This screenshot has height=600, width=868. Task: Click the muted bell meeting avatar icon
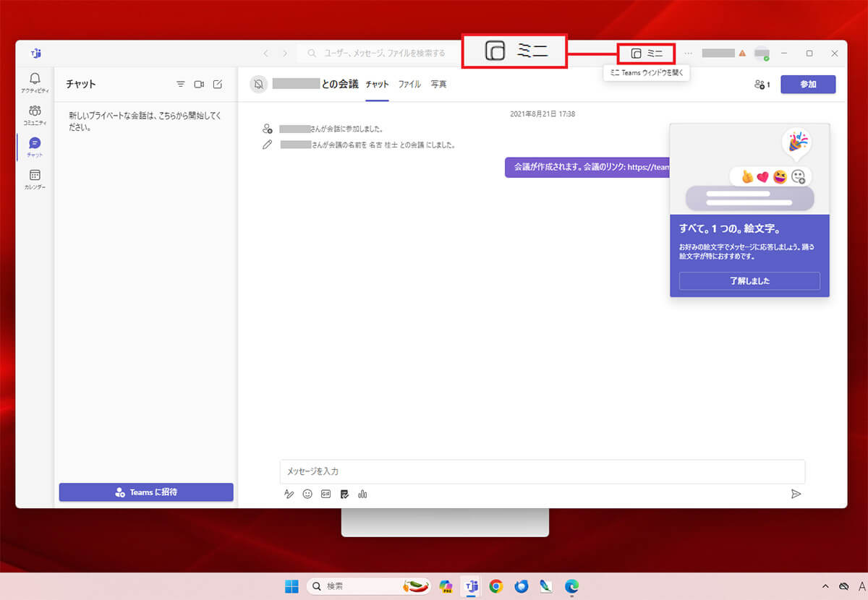[258, 85]
